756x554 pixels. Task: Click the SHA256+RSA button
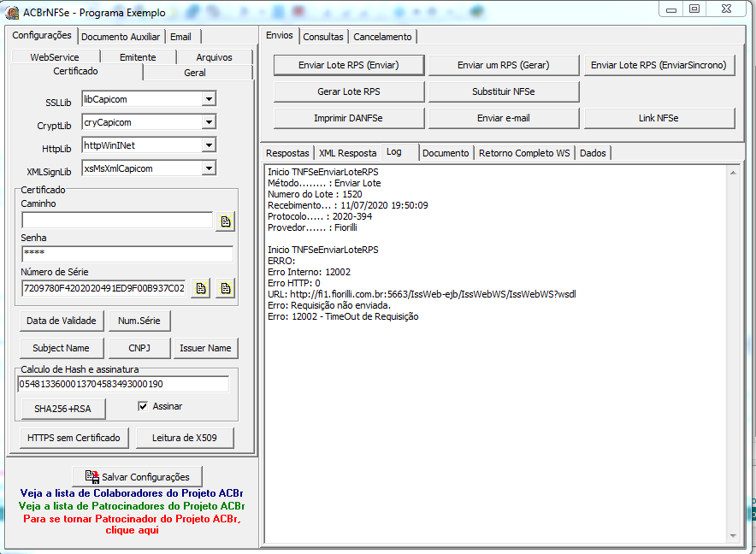coord(62,409)
